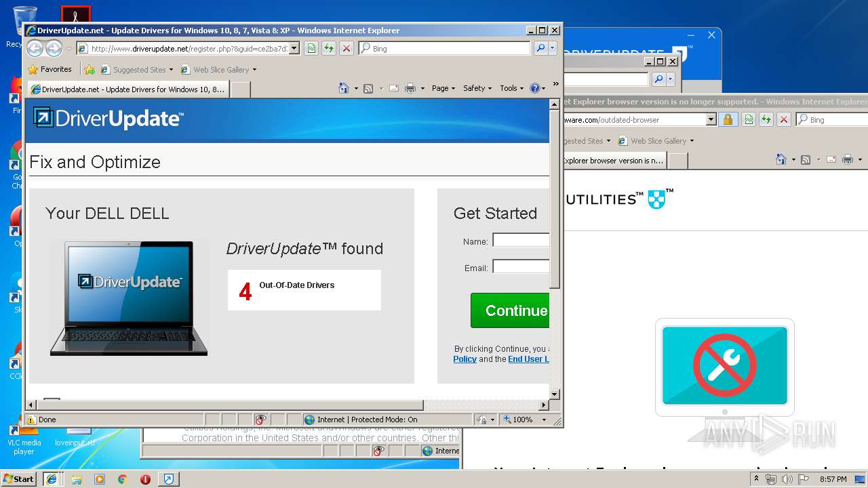
Task: Open Opera from the taskbar
Action: point(145,479)
